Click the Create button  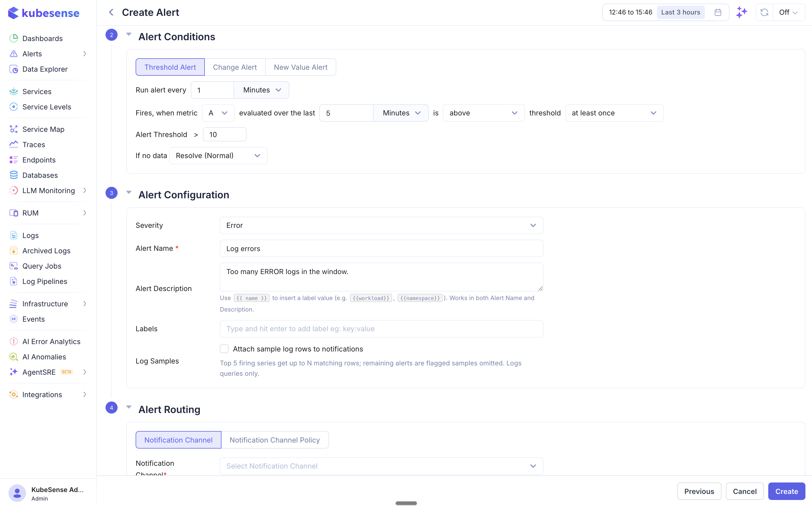[787, 491]
